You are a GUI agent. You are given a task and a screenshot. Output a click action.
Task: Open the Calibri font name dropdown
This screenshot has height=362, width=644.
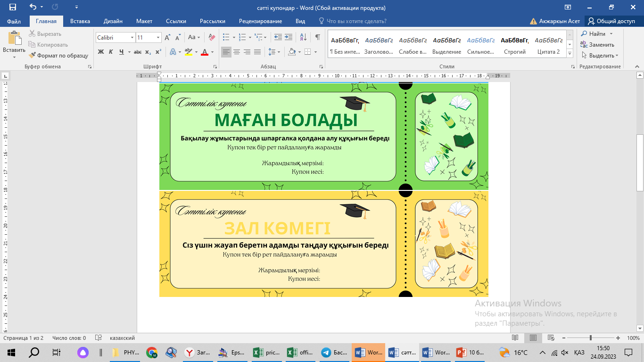132,37
